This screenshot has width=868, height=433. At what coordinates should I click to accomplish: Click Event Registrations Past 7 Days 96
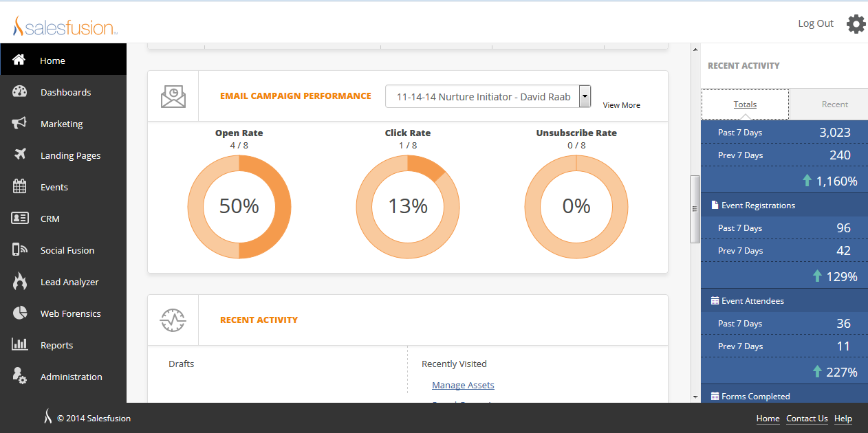click(843, 228)
